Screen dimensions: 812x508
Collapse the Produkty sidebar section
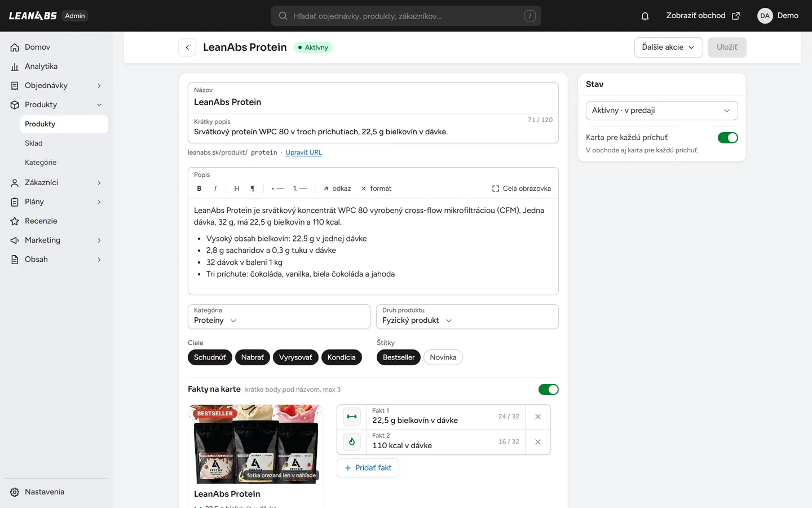56,105
